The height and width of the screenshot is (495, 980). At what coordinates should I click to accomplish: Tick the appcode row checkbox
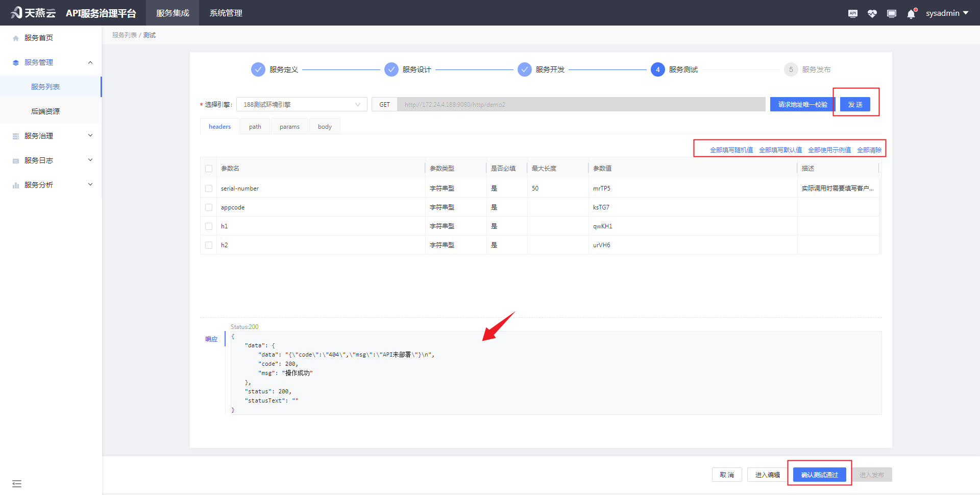(x=209, y=207)
